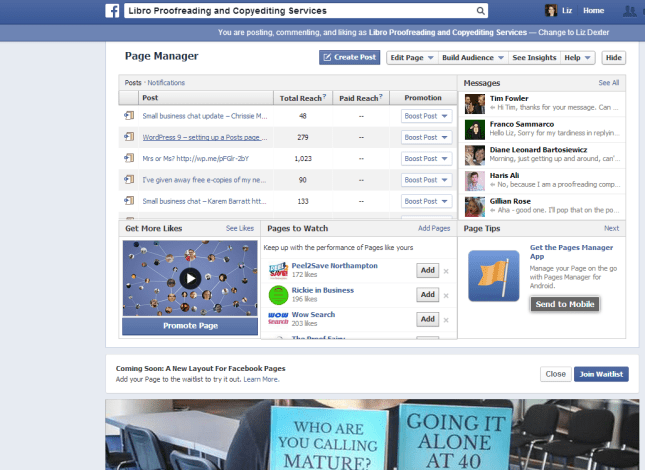The height and width of the screenshot is (470, 645).
Task: Go to Next page tip
Action: pos(611,228)
